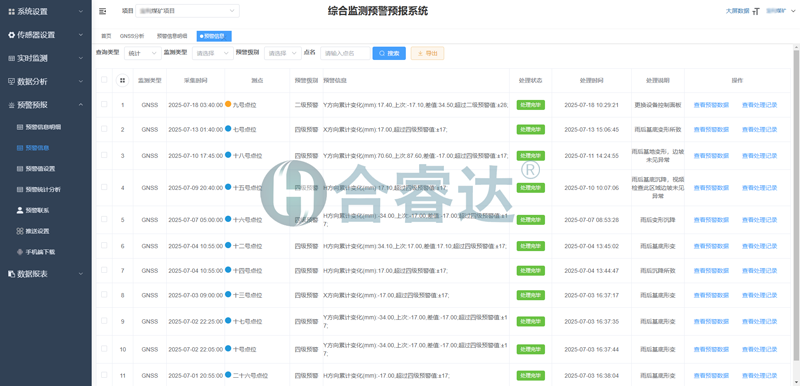Open the 实时监测 sidebar menu
Screen dimensions: 800x386
coord(46,59)
